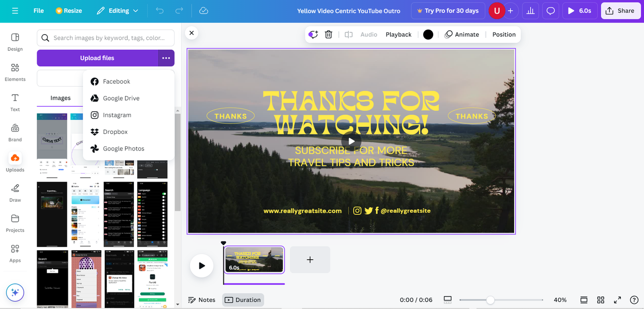Click the 6.0s present play button
644x309 pixels.
click(580, 11)
